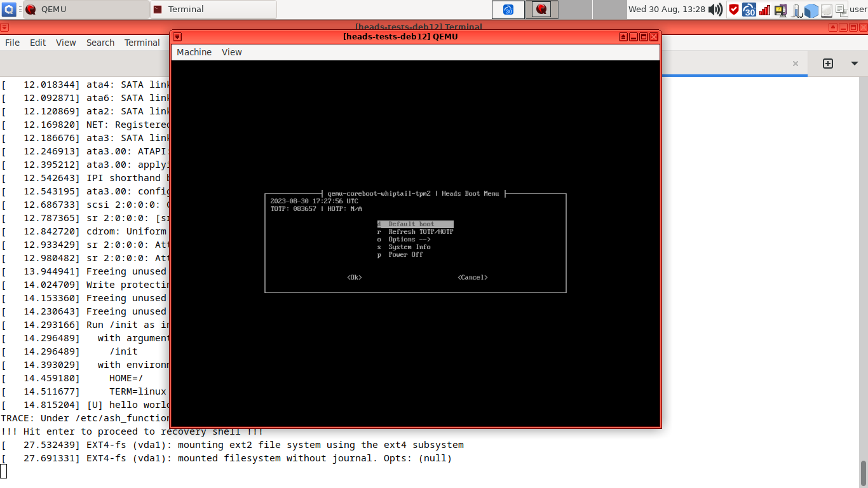
Task: Open the Machine menu in QEMU
Action: click(194, 51)
